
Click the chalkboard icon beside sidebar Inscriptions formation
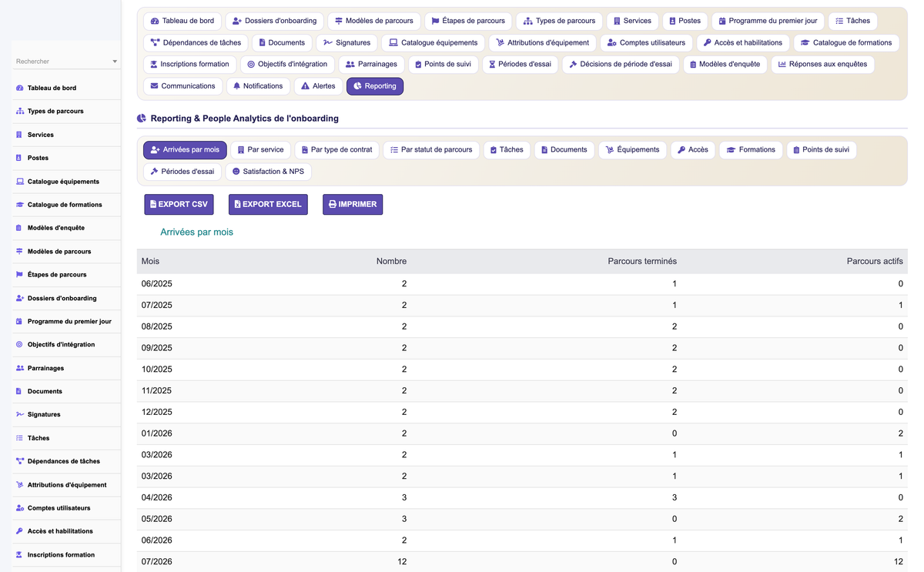click(20, 554)
